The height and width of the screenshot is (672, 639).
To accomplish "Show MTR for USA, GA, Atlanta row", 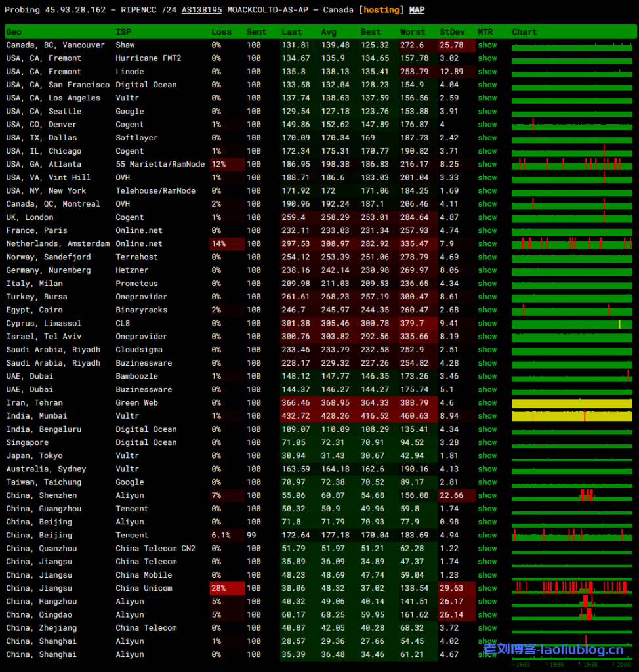I will (x=487, y=164).
